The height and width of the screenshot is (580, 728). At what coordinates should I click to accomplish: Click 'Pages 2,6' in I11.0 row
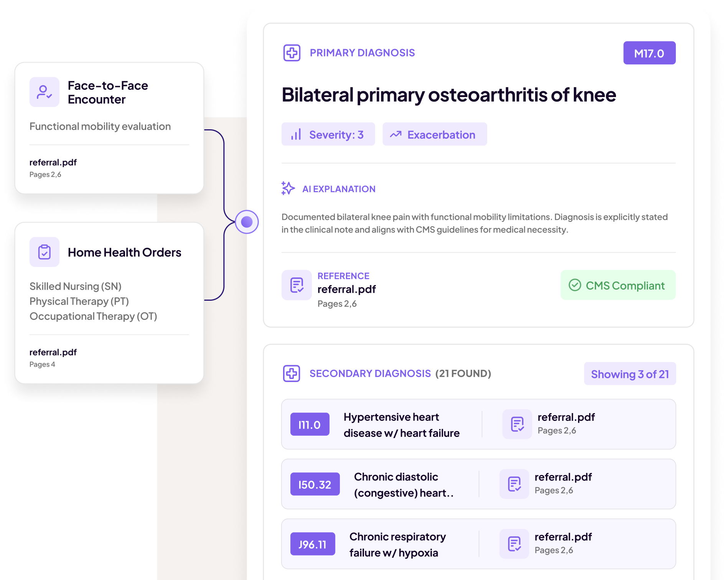click(557, 431)
